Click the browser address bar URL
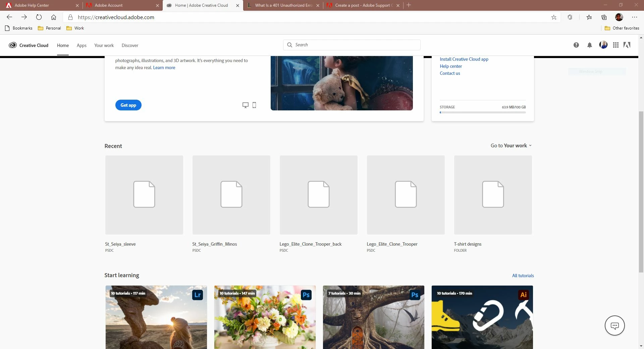 (x=116, y=17)
